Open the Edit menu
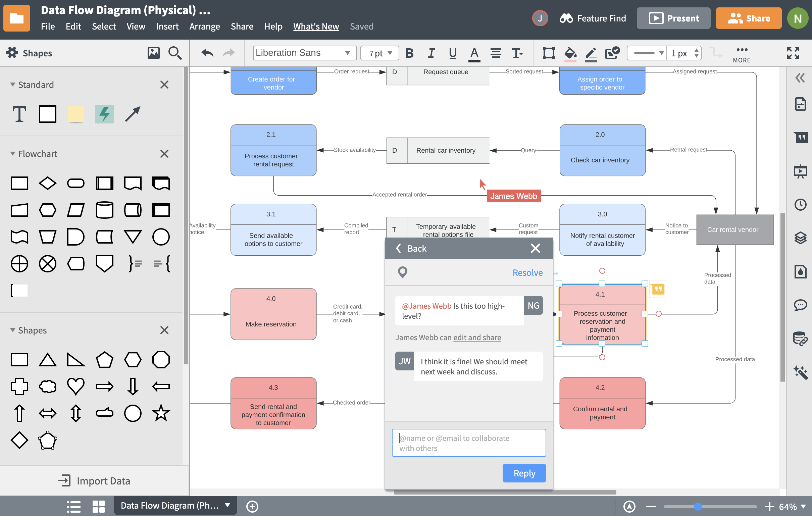This screenshot has width=812, height=516. pyautogui.click(x=73, y=26)
